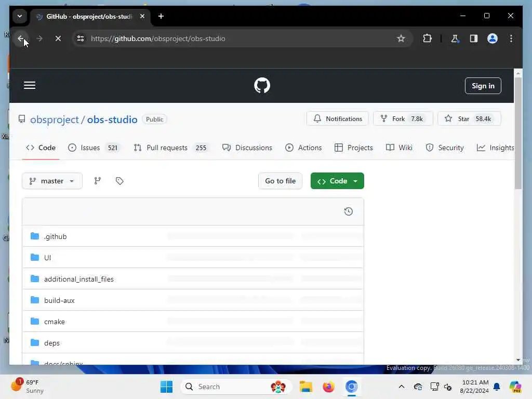Switch to the Code tab

(41, 148)
